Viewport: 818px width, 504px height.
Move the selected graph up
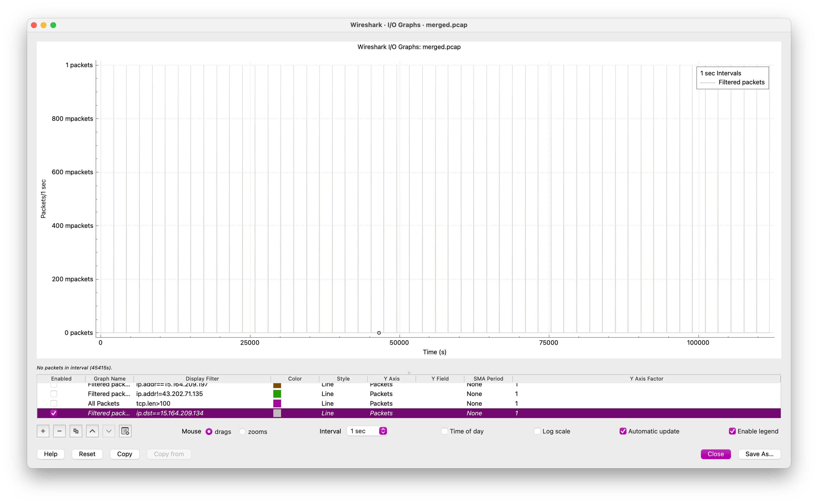pyautogui.click(x=92, y=431)
